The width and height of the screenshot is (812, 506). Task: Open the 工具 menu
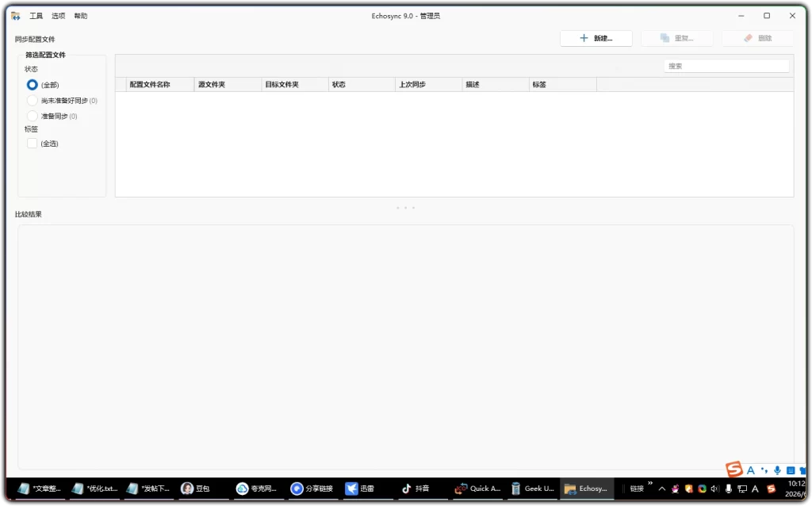click(x=36, y=16)
